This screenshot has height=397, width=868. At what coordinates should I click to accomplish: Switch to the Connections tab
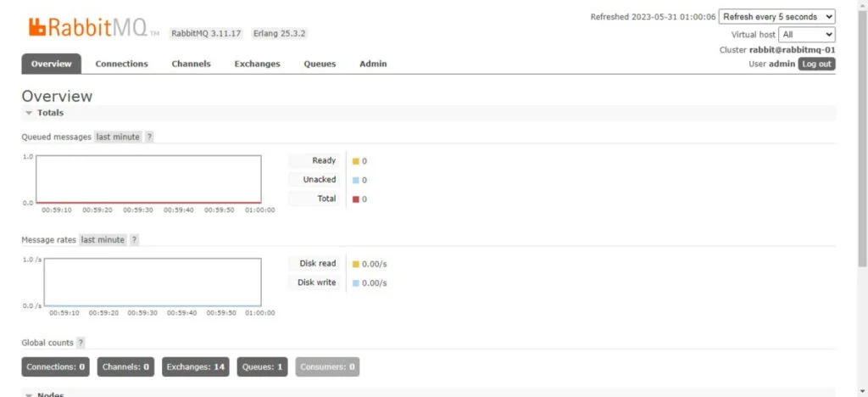[x=122, y=64]
